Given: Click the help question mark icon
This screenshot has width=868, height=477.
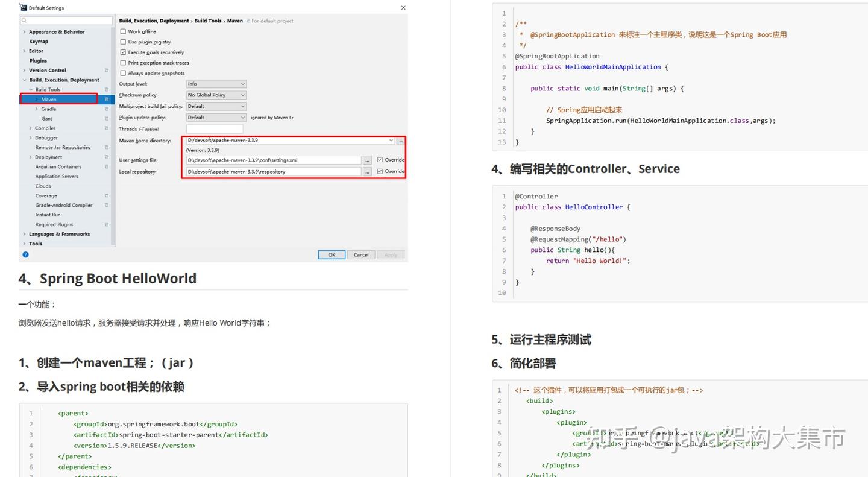Looking at the screenshot, I should (x=25, y=254).
